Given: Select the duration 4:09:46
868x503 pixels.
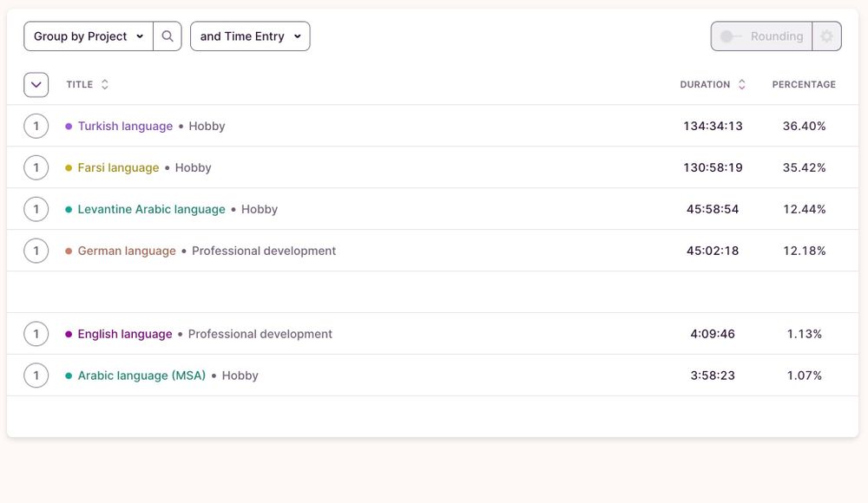Looking at the screenshot, I should [713, 334].
